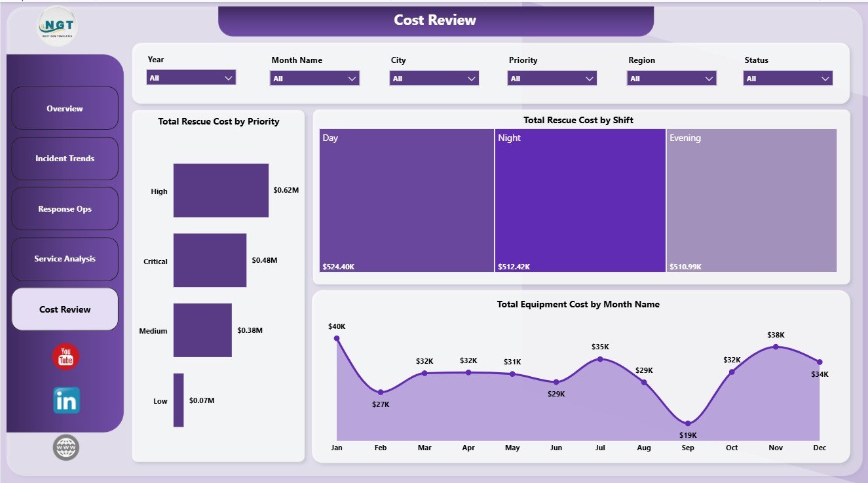Open the YouTube icon link
Viewport: 868px width, 483px height.
66,357
